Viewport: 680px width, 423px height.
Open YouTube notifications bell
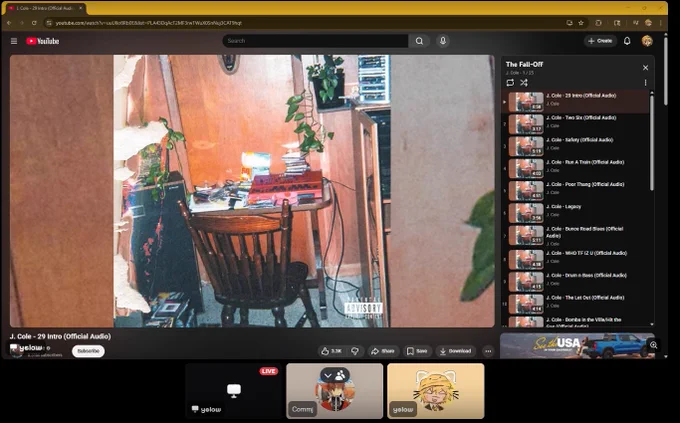coord(627,41)
